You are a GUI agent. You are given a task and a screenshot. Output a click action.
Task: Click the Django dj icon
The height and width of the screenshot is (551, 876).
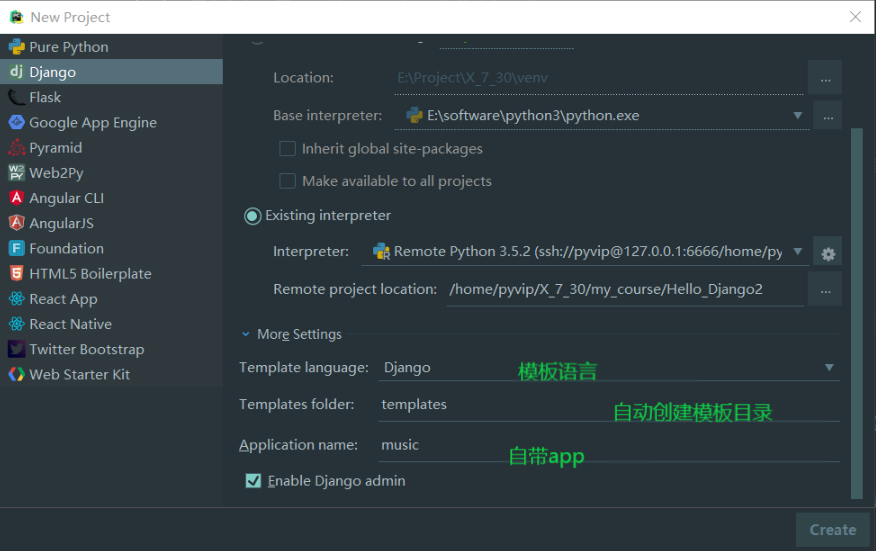[17, 72]
